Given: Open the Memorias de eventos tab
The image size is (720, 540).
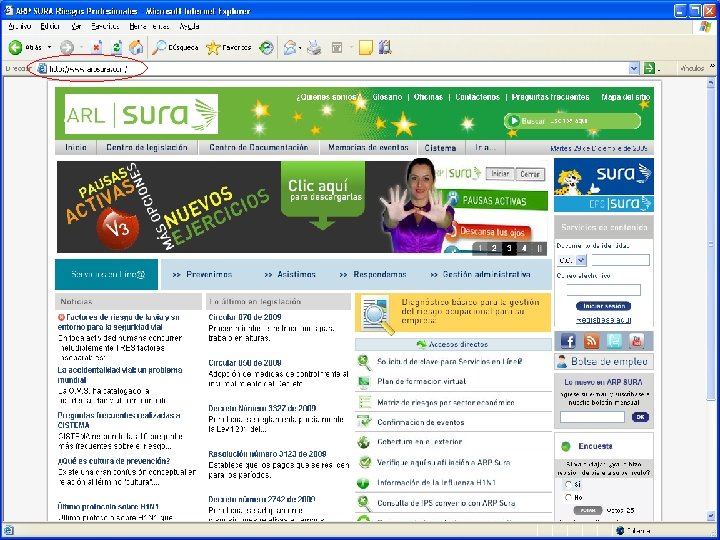Looking at the screenshot, I should [x=368, y=147].
